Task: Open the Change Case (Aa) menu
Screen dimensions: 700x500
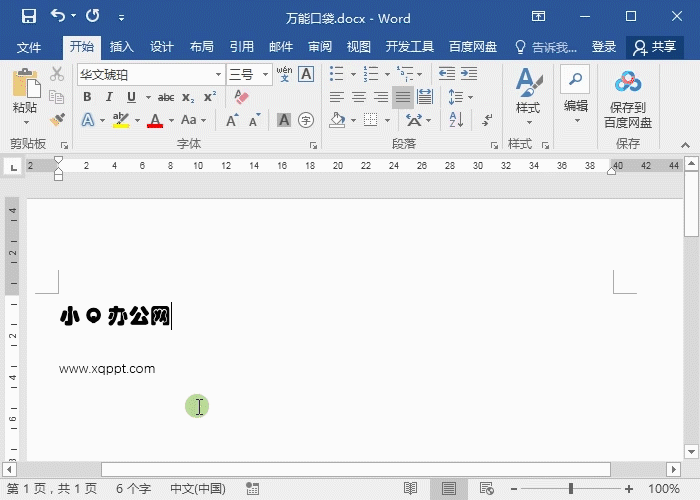Action: (193, 120)
